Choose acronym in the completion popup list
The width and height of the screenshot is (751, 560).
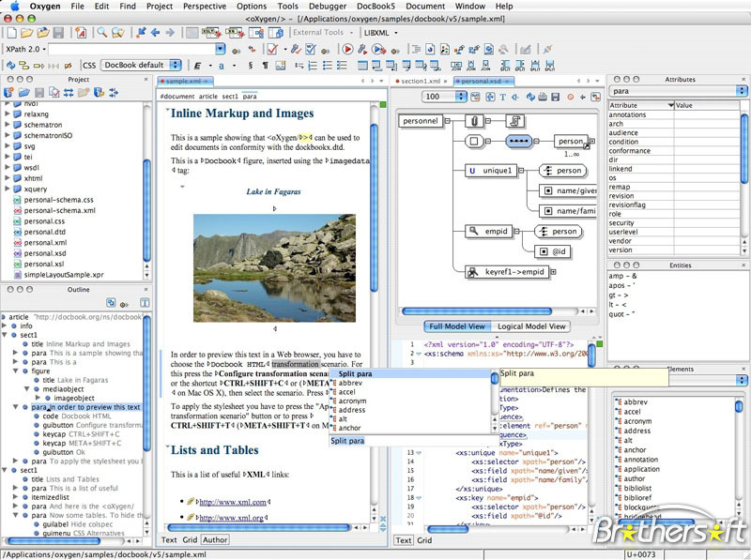point(352,401)
